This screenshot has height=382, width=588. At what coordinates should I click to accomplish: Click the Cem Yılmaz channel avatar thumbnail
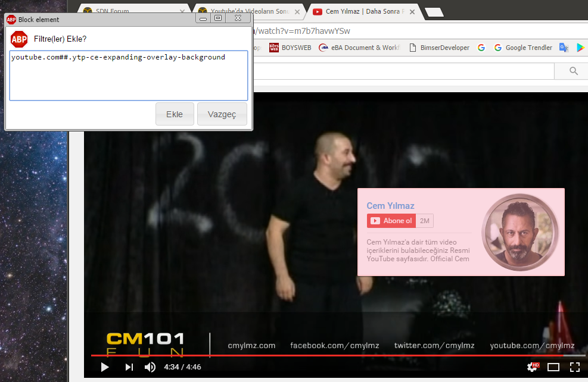click(520, 232)
